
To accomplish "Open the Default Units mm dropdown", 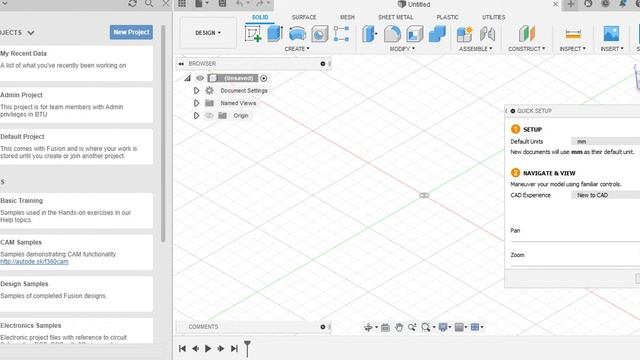I will [x=605, y=142].
